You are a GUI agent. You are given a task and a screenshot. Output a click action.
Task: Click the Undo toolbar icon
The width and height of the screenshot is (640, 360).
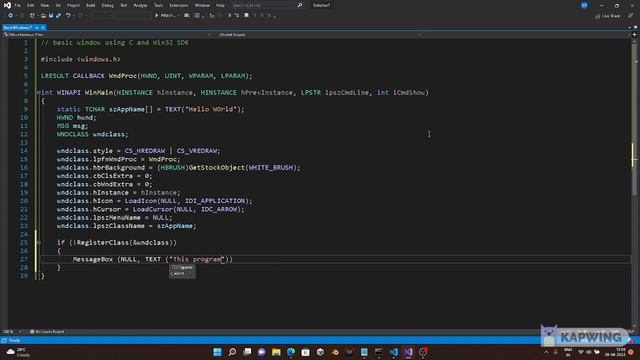point(68,16)
